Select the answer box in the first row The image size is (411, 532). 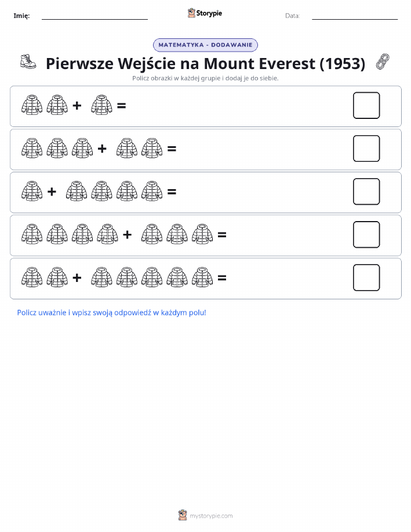coord(366,106)
